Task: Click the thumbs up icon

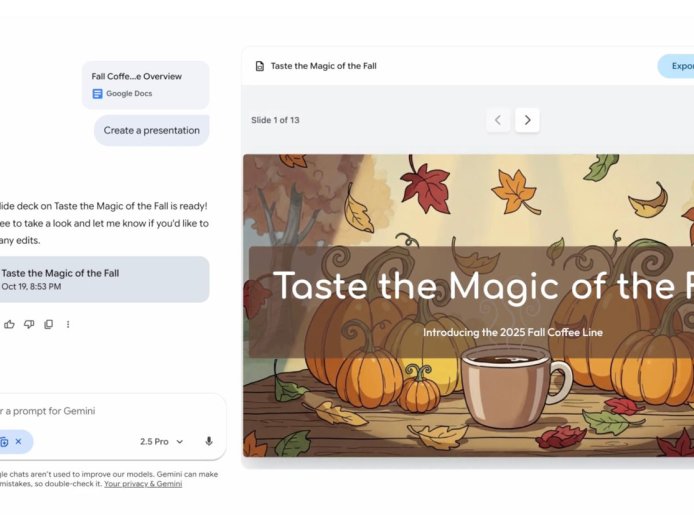Action: pyautogui.click(x=10, y=324)
